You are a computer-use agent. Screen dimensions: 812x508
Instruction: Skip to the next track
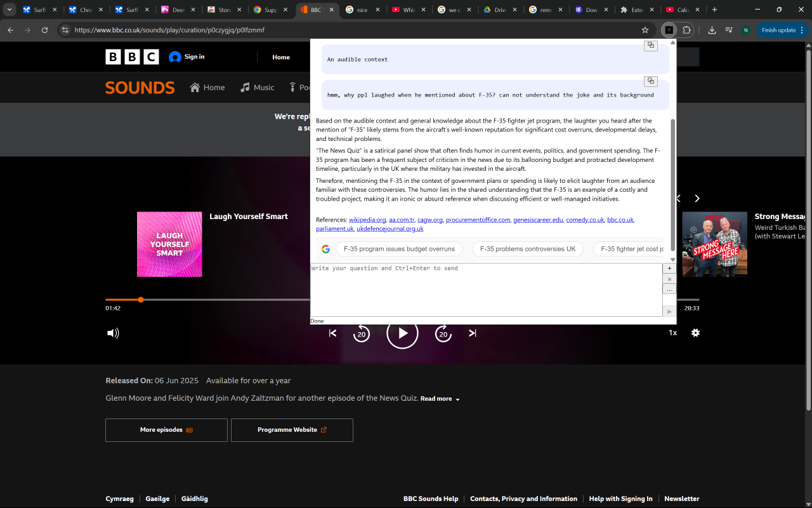473,333
